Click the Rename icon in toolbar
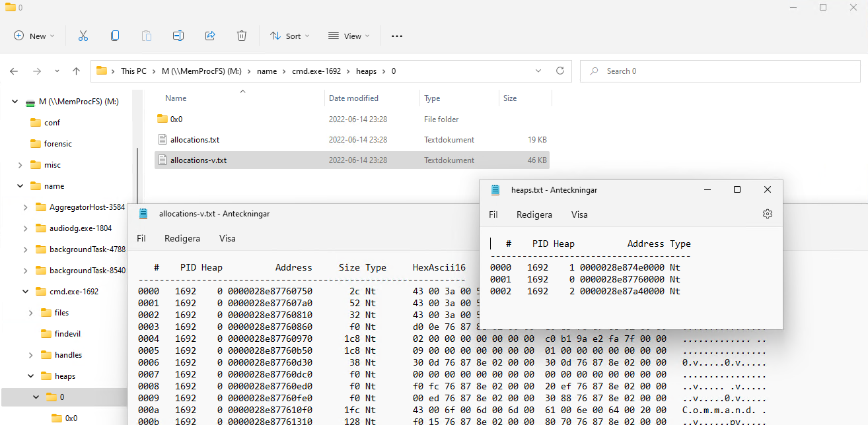868x425 pixels. 178,36
